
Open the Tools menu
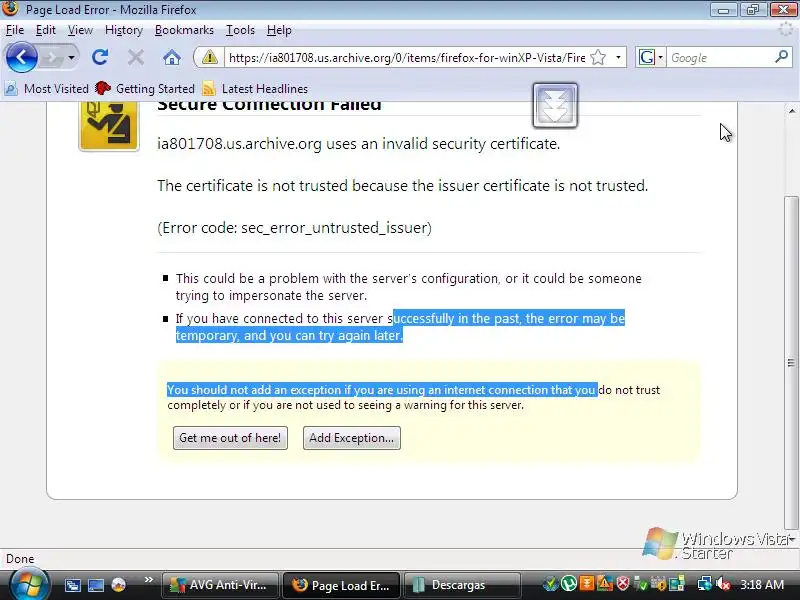point(240,30)
